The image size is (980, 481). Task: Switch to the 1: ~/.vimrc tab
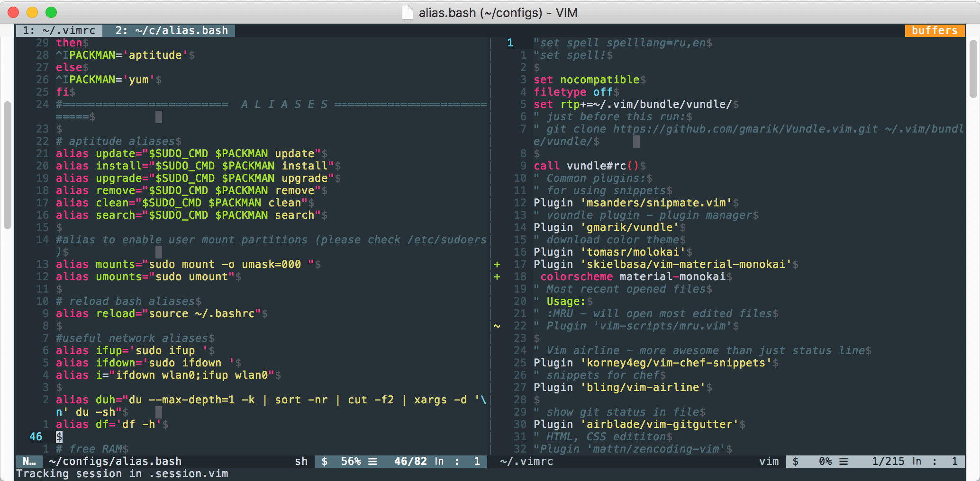click(x=59, y=30)
